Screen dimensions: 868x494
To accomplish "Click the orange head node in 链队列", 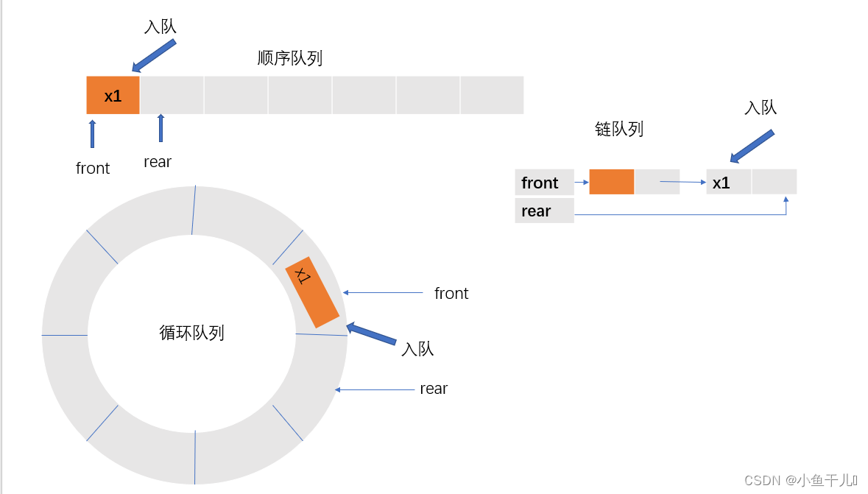I will [611, 182].
